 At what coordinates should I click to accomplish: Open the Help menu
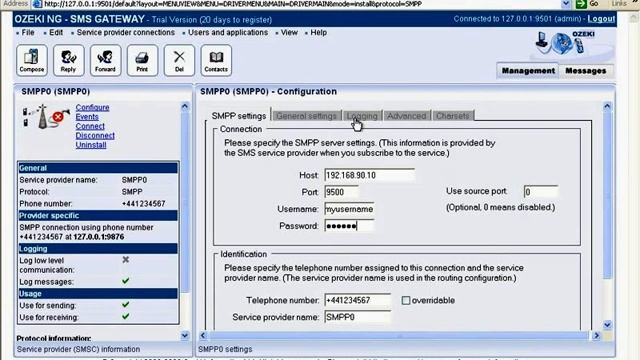tap(318, 32)
